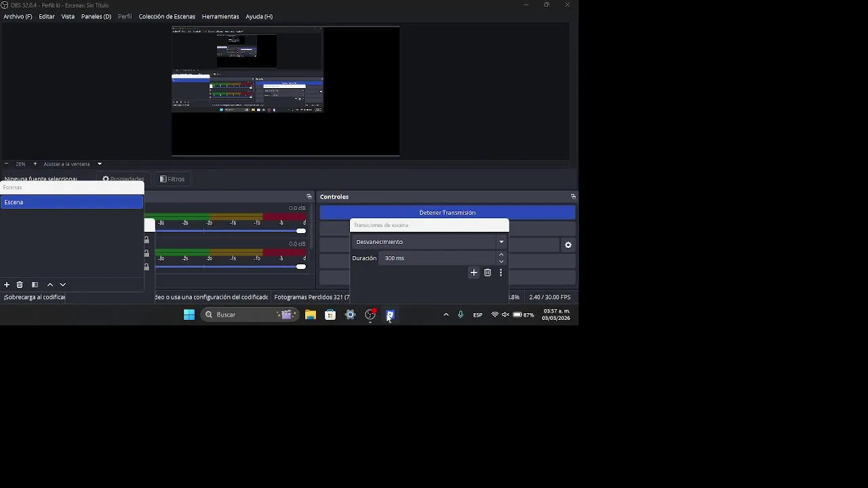Click the upper audio volume slider handle

coord(301,231)
